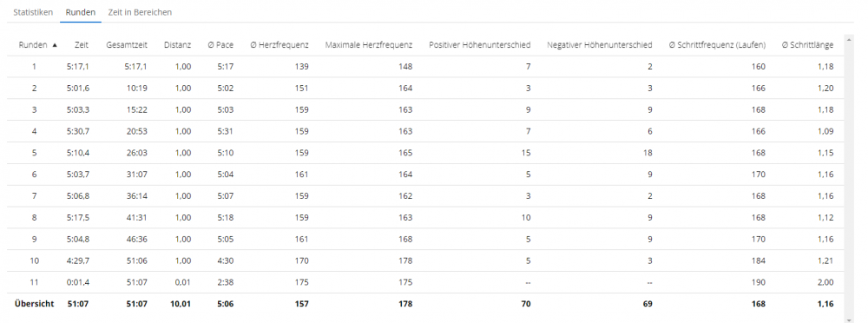
Task: Sort by Maximale Herzfrequenz header
Action: tap(369, 45)
